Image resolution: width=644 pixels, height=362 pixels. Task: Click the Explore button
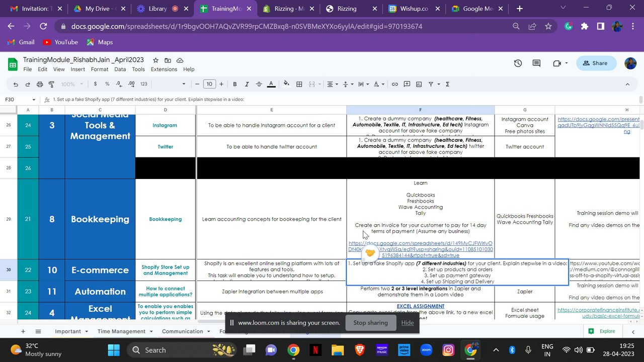pyautogui.click(x=602, y=331)
